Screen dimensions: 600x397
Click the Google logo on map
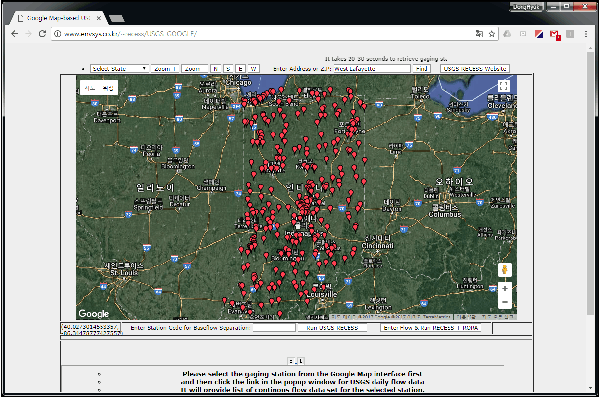coord(94,314)
